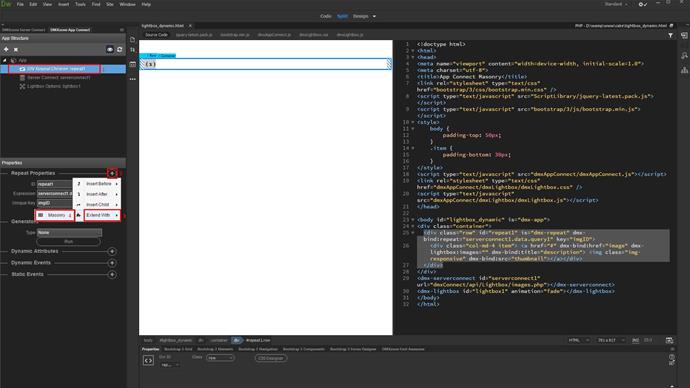Open the bootstrap.min.js related file
Image resolution: width=690 pixels, height=388 pixels.
pyautogui.click(x=235, y=35)
